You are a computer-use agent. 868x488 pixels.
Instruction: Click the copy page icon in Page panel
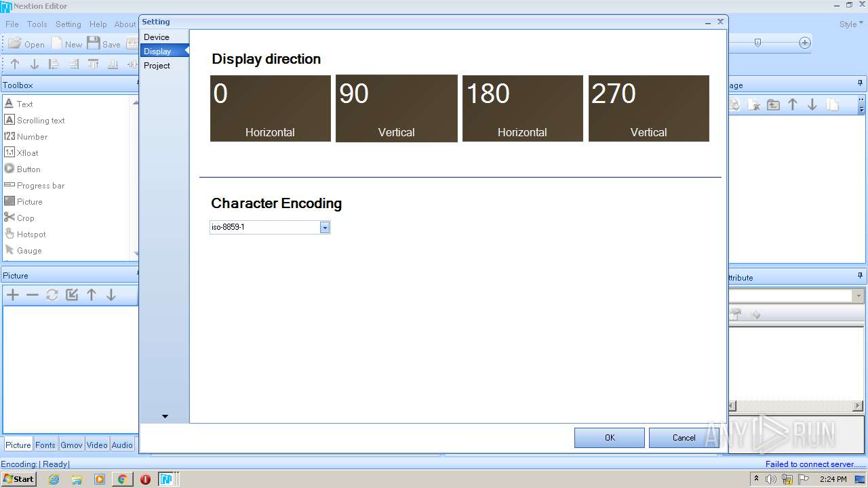(x=832, y=105)
